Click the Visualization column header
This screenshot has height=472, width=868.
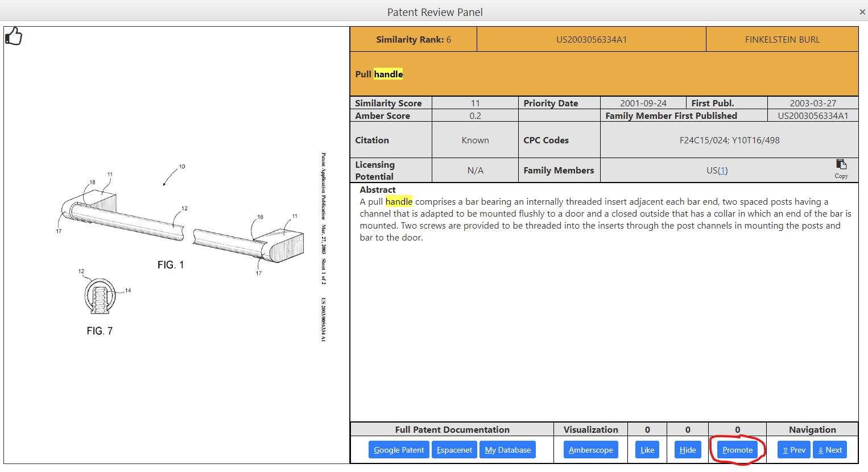click(x=591, y=430)
